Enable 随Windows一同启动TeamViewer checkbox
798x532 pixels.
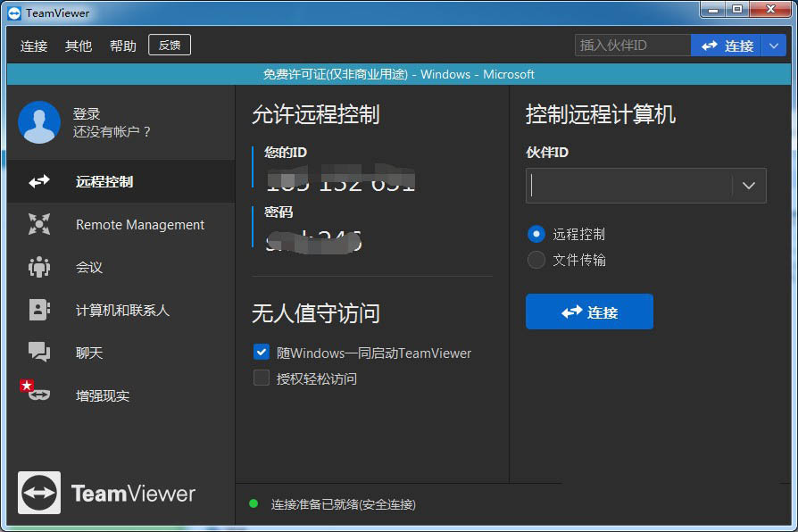[262, 352]
